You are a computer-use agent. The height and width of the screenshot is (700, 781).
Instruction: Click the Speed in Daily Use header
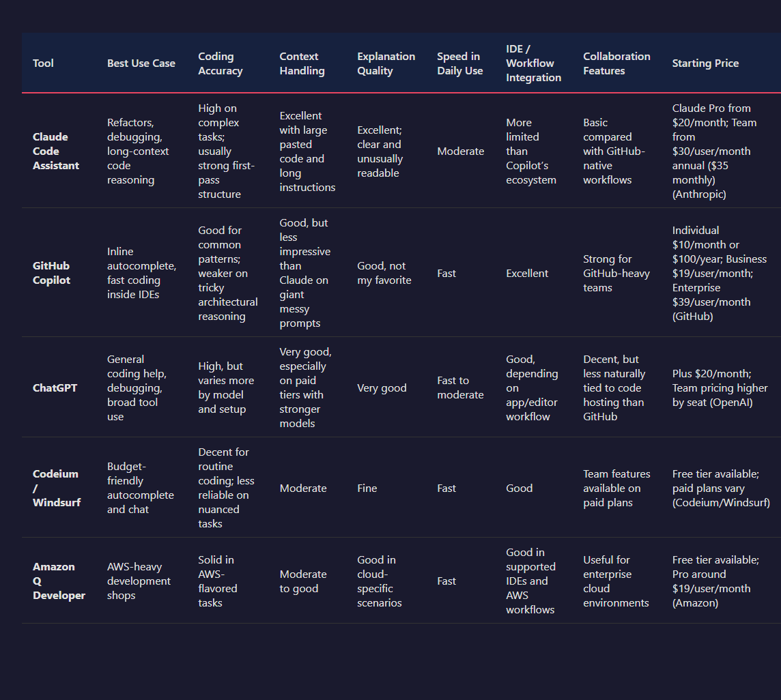[458, 63]
